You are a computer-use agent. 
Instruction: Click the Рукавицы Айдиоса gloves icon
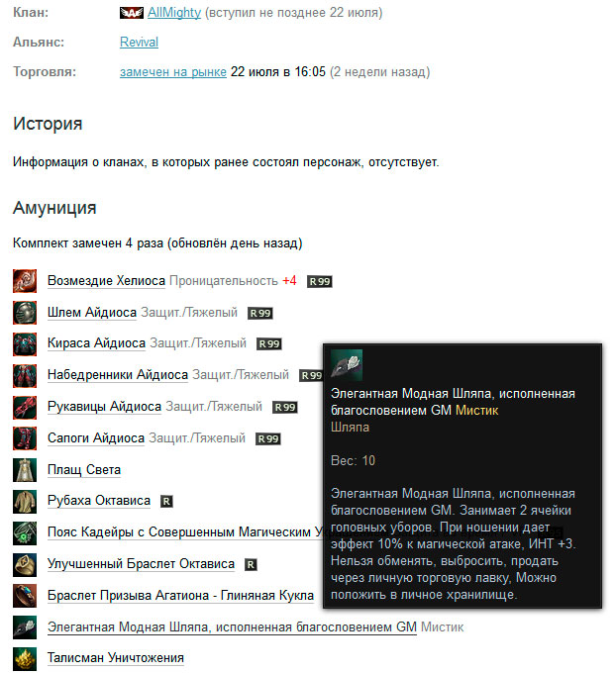(25, 407)
